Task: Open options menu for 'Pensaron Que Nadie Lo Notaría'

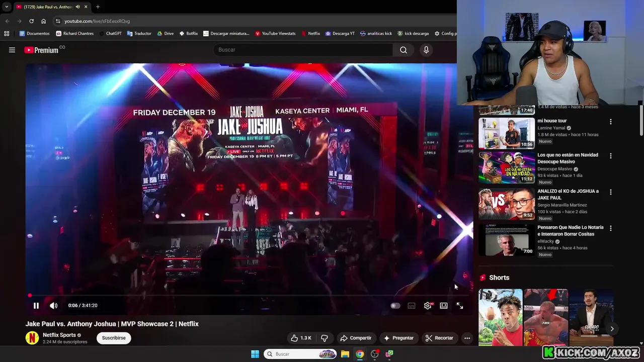Action: 611,228
